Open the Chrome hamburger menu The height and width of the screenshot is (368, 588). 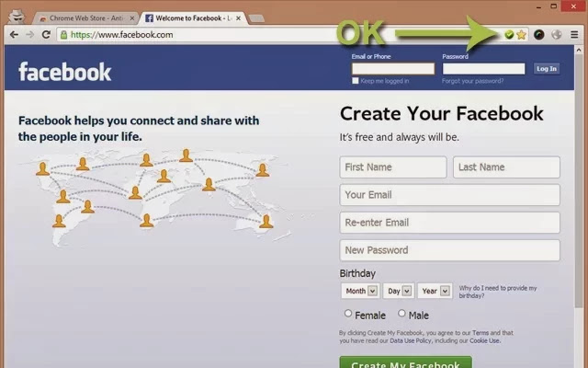pyautogui.click(x=574, y=35)
